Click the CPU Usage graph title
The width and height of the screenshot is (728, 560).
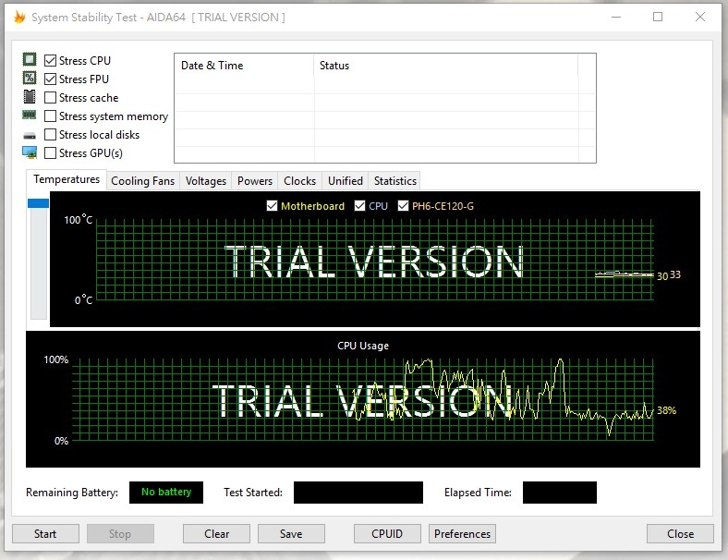click(x=363, y=346)
